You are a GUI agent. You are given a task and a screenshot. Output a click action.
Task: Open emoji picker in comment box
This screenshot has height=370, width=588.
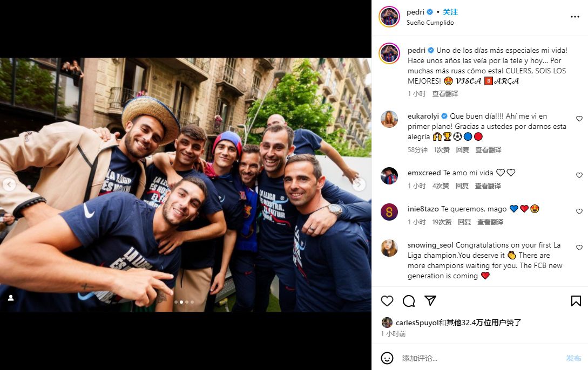387,358
